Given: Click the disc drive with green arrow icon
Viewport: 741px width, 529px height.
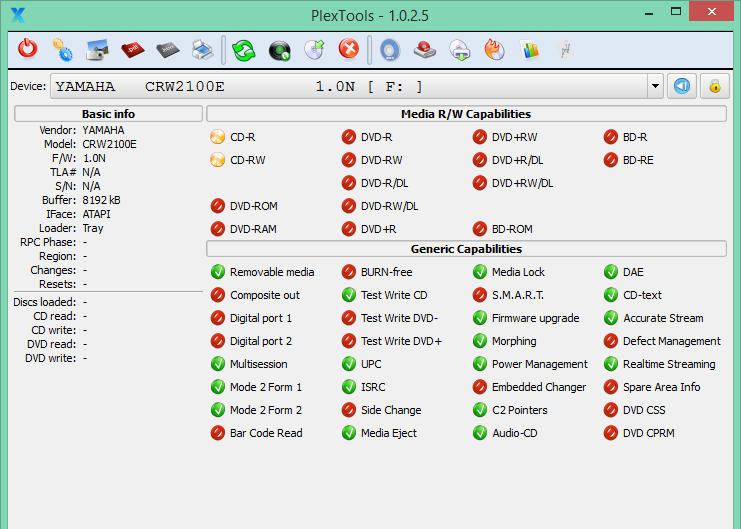Looking at the screenshot, I should [x=460, y=50].
